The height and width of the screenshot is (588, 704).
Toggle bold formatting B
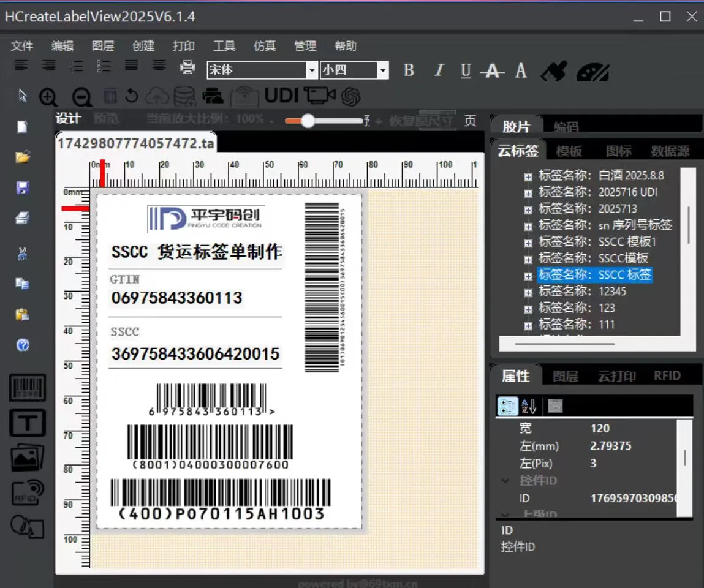click(x=409, y=70)
